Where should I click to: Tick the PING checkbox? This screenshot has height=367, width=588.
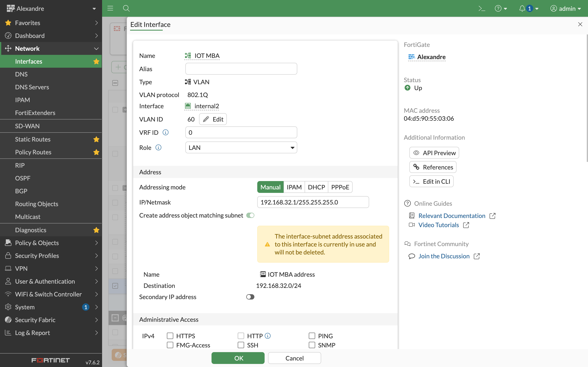pyautogui.click(x=312, y=336)
